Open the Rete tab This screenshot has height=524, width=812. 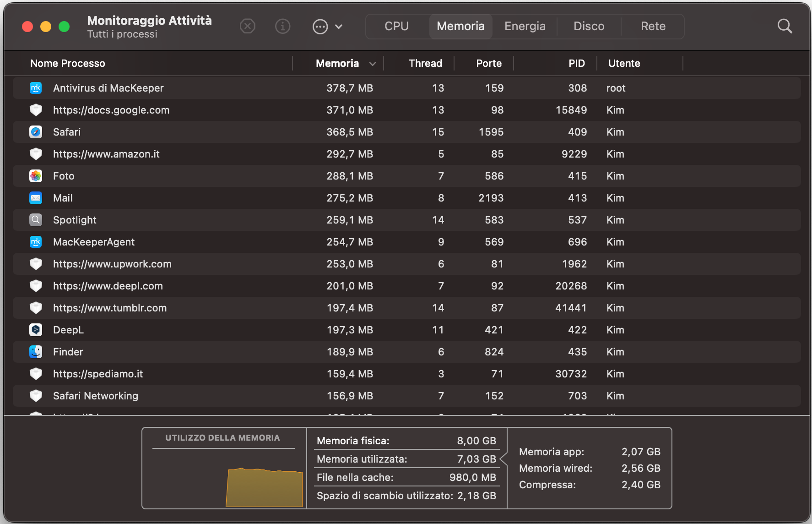click(653, 26)
